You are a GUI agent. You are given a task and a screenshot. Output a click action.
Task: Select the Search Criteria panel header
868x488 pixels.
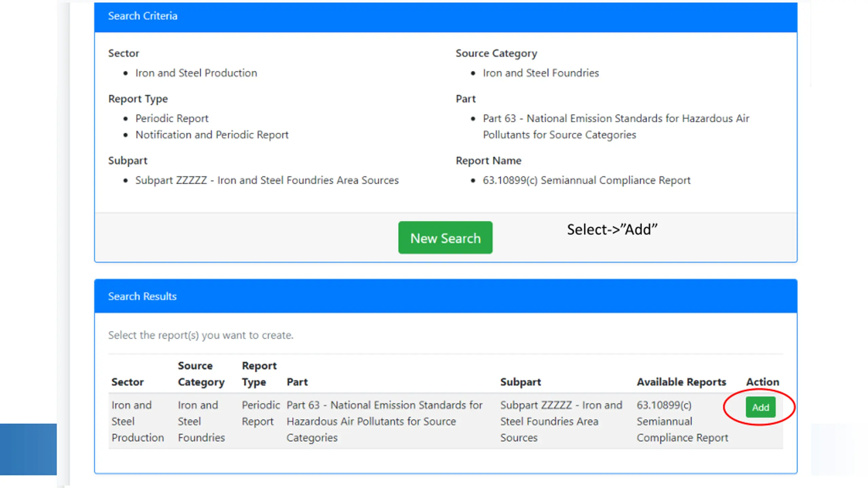tap(446, 16)
